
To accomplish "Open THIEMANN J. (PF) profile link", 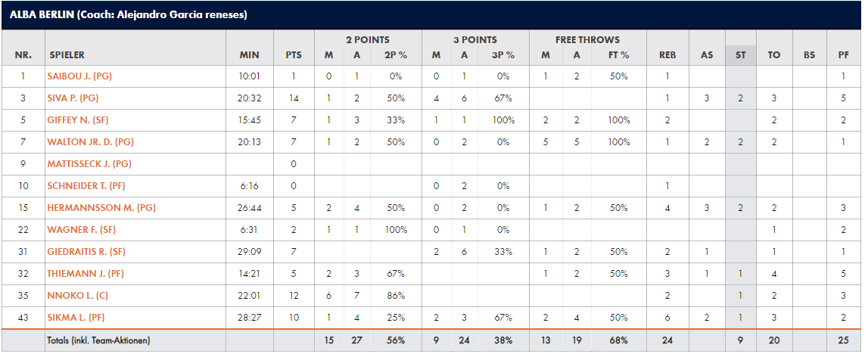I will pyautogui.click(x=86, y=273).
